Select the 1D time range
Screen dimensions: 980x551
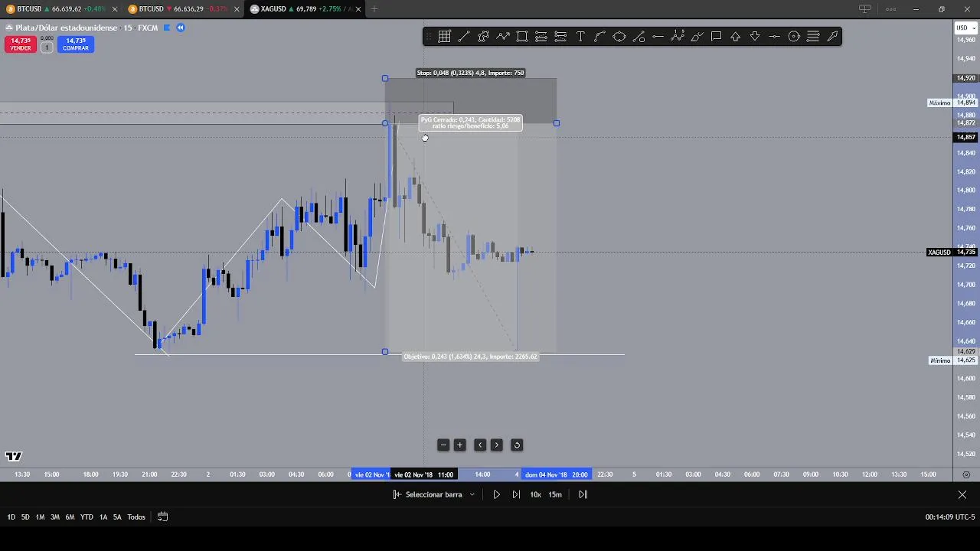11,517
